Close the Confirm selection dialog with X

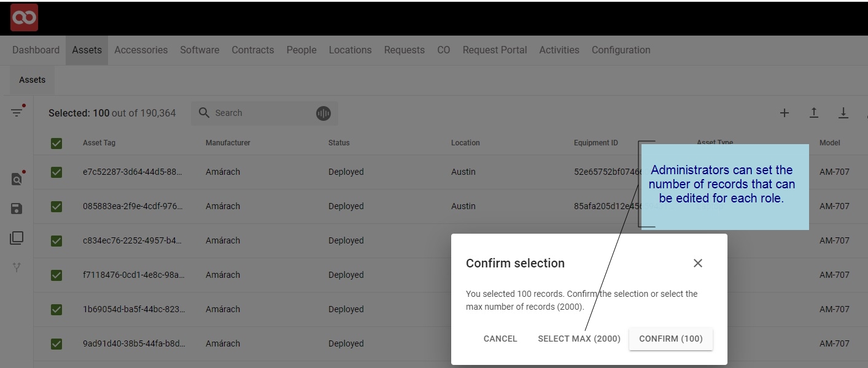698,263
